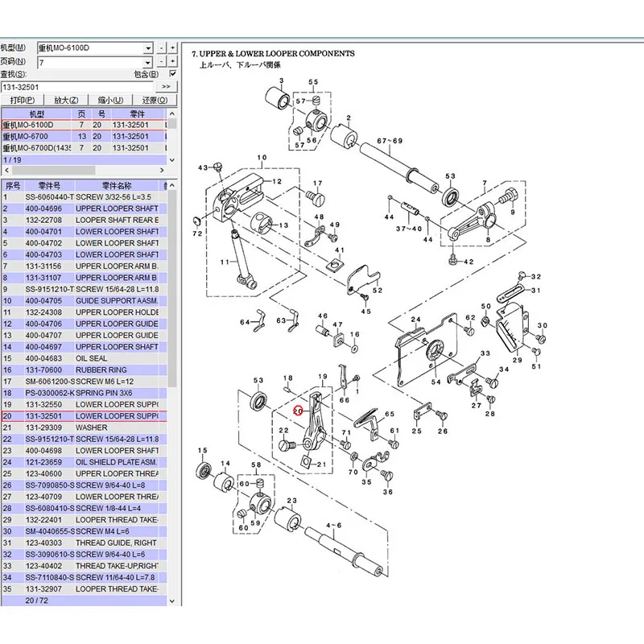Click part number 23 label in diagram
This screenshot has width=644, height=644.
[x=291, y=501]
